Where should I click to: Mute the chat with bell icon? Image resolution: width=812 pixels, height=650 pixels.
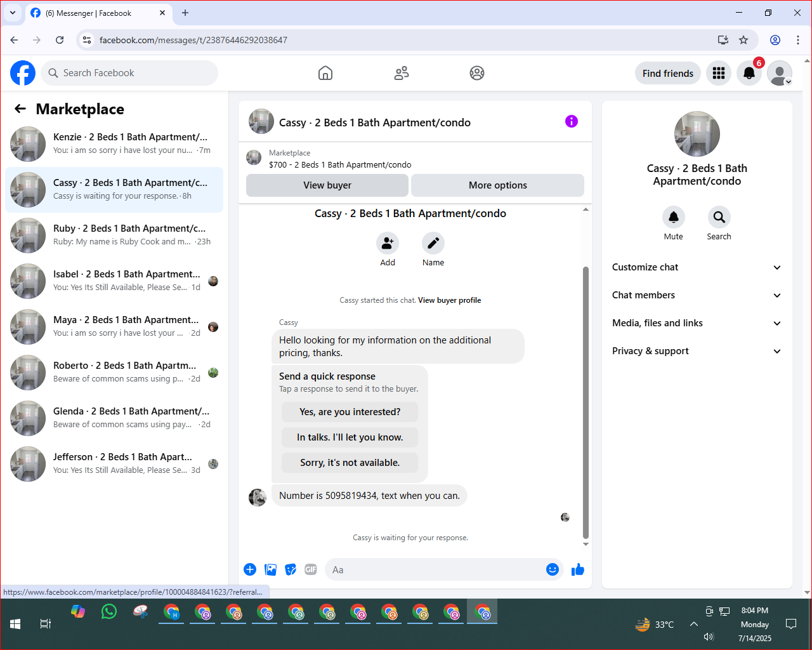674,217
